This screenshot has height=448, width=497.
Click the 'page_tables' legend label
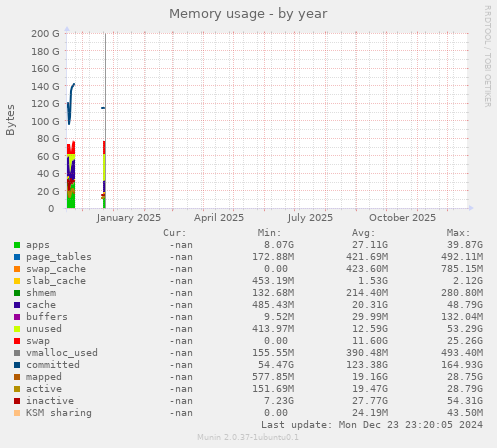coord(59,257)
